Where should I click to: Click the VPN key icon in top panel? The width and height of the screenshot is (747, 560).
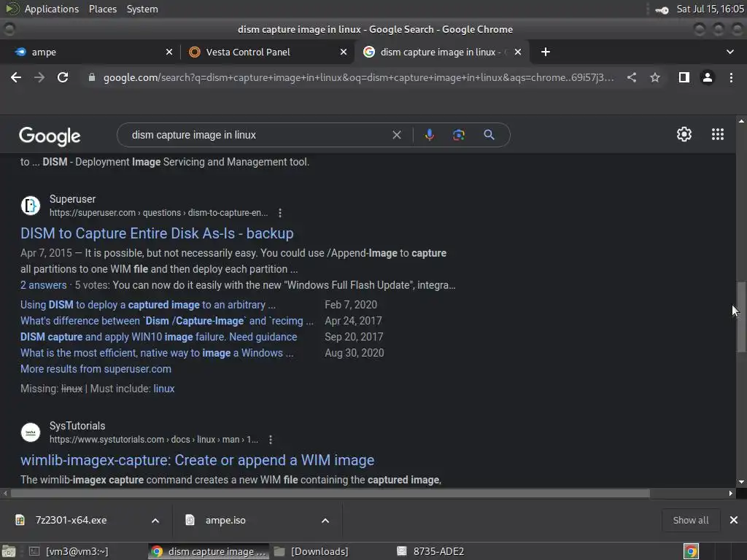(662, 9)
